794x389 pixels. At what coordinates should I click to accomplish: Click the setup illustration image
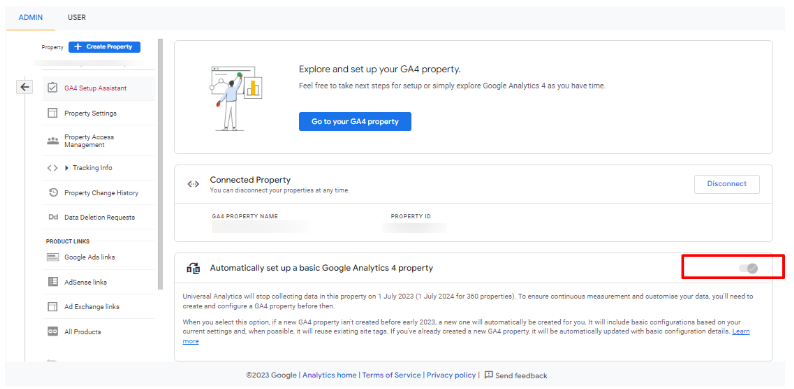236,98
